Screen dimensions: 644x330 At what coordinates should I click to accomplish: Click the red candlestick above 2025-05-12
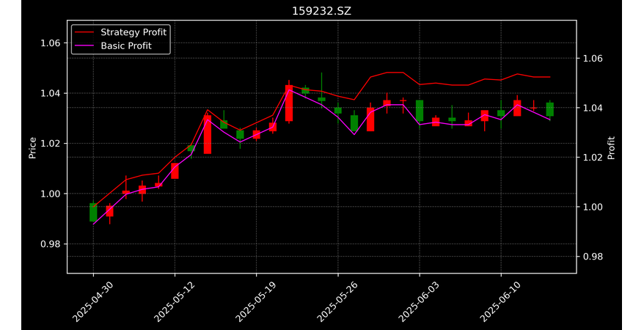pyautogui.click(x=175, y=171)
